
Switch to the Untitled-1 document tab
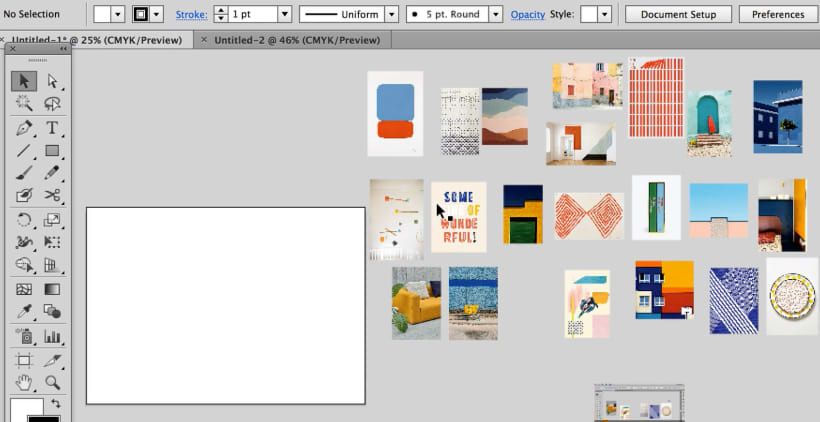click(x=97, y=40)
